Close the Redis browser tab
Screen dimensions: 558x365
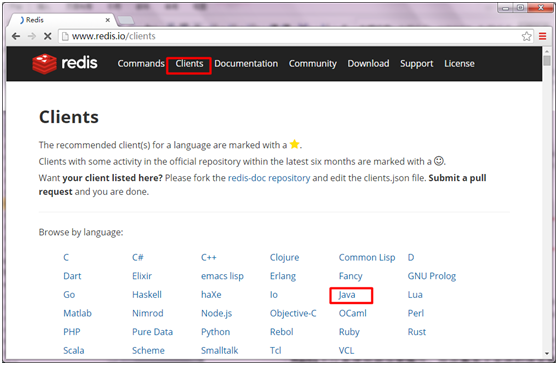click(107, 20)
